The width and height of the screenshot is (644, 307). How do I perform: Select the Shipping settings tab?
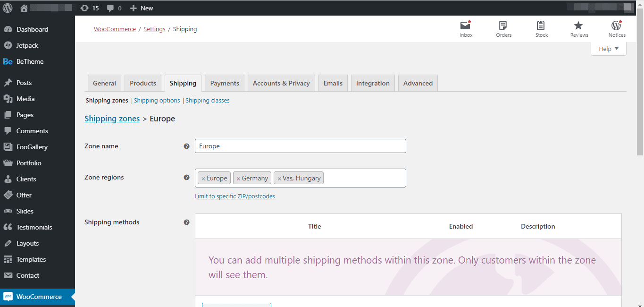[x=183, y=83]
